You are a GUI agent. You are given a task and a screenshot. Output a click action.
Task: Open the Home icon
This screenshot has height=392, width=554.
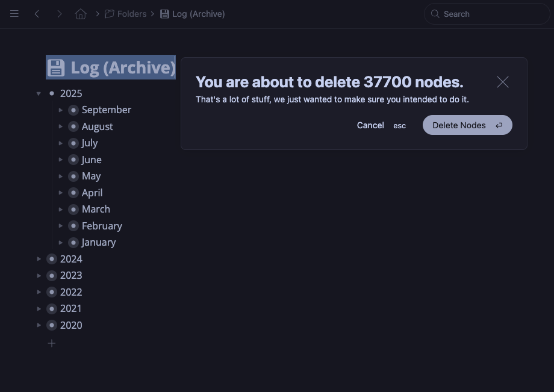coord(81,14)
